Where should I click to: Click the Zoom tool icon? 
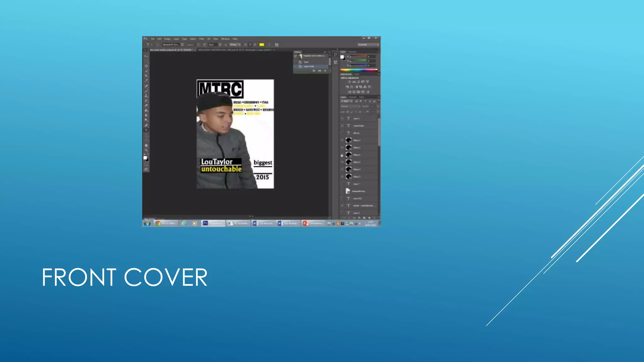pyautogui.click(x=146, y=150)
